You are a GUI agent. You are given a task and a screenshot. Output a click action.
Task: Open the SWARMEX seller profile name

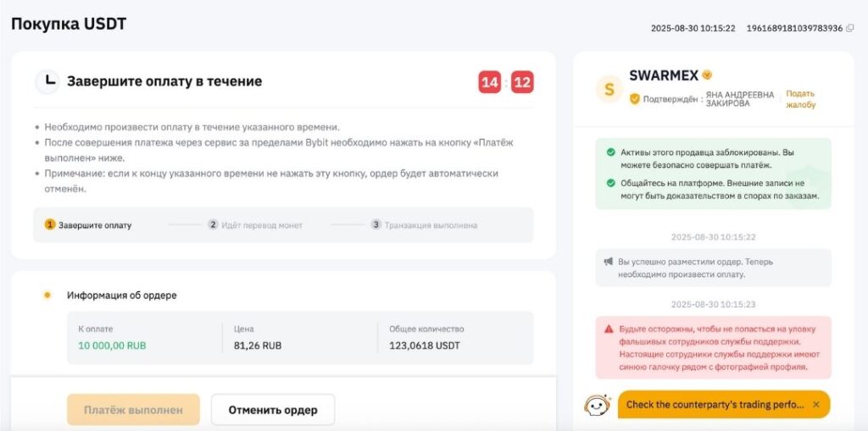664,76
